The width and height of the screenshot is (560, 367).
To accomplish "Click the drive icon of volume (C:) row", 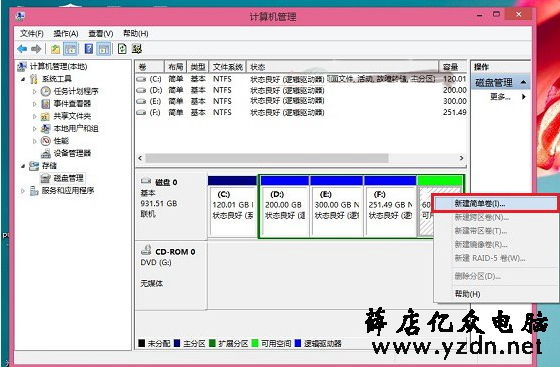I will [x=141, y=79].
